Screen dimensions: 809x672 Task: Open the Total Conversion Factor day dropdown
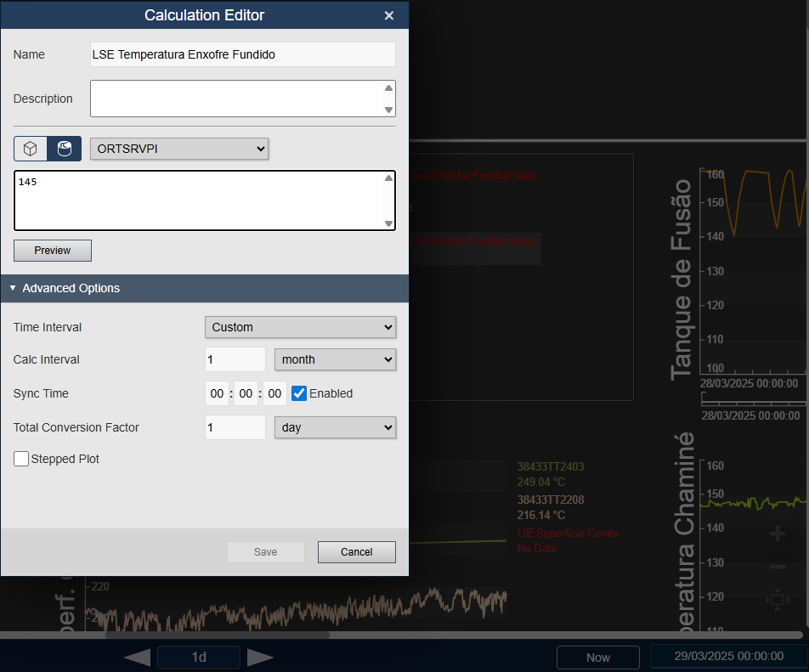pyautogui.click(x=335, y=427)
